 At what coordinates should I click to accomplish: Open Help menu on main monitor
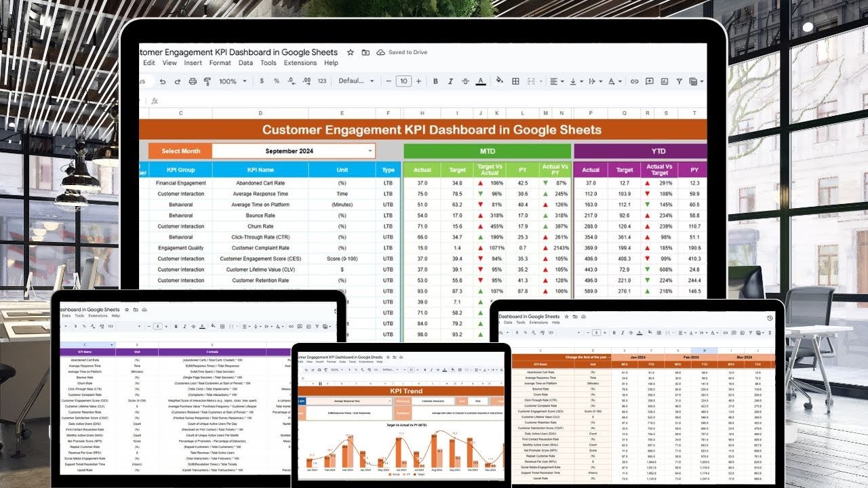[x=331, y=63]
